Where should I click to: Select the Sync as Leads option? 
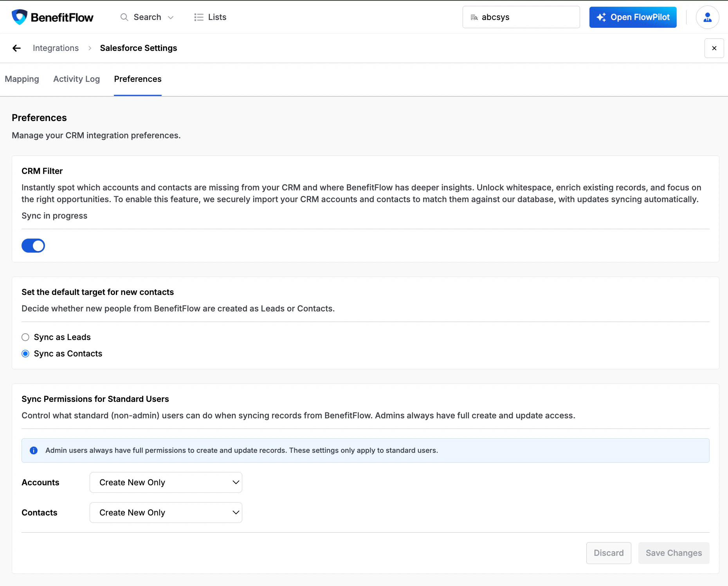(x=25, y=337)
